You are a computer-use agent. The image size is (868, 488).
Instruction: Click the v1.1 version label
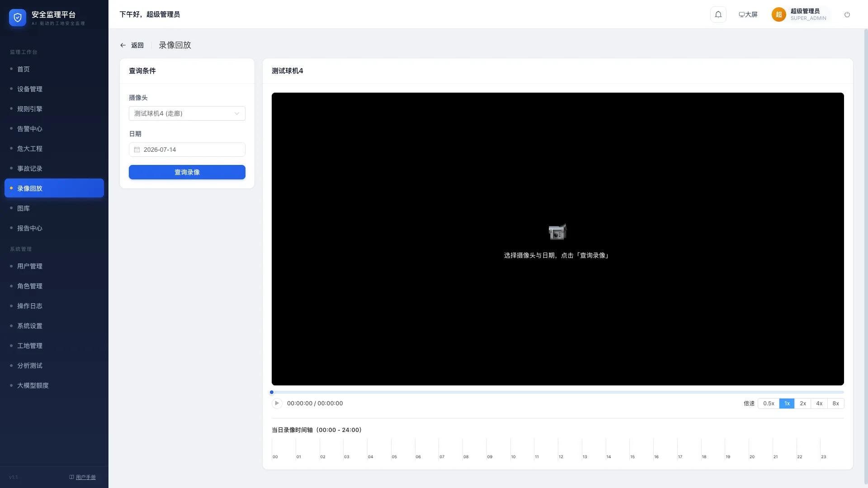click(14, 477)
